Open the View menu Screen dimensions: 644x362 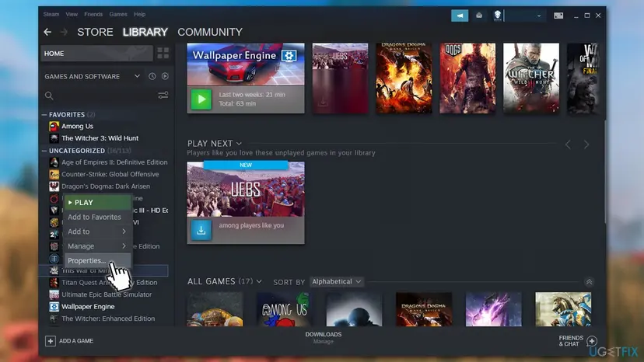pyautogui.click(x=72, y=14)
